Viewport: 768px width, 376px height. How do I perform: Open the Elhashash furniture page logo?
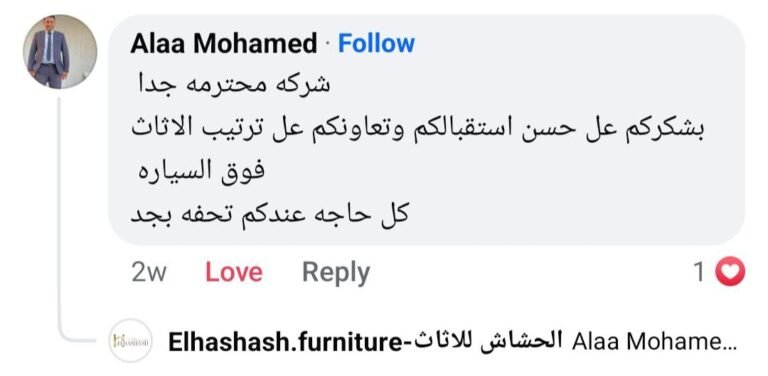(x=130, y=341)
